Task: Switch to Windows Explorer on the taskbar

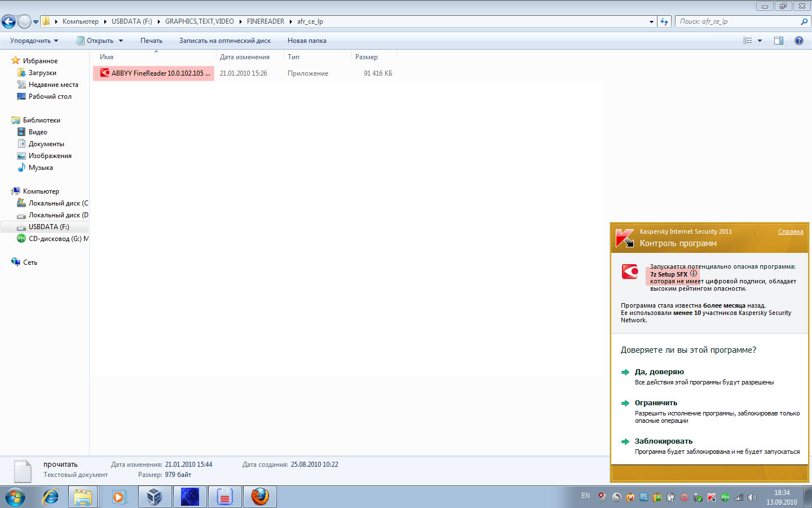Action: tap(83, 497)
